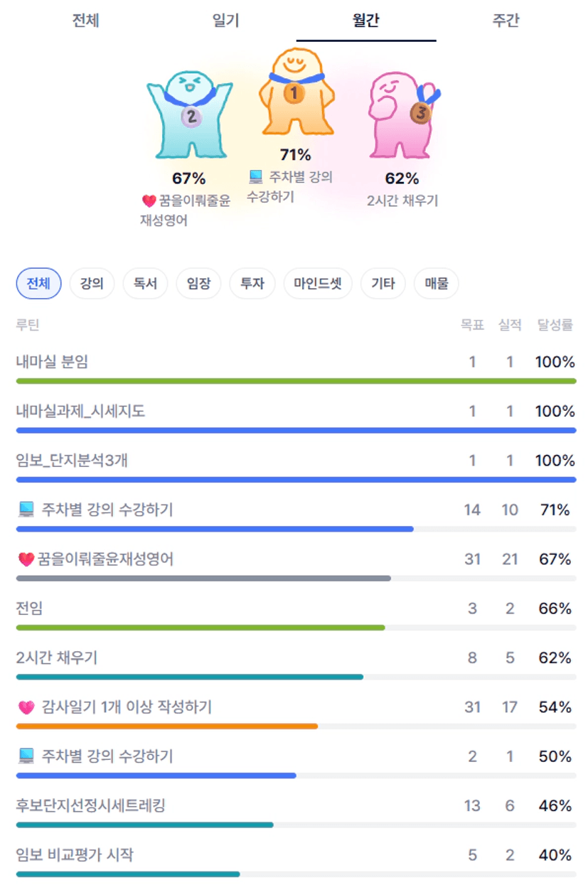The width and height of the screenshot is (588, 885).
Task: Select the 강의 category filter chip
Action: pyautogui.click(x=92, y=284)
